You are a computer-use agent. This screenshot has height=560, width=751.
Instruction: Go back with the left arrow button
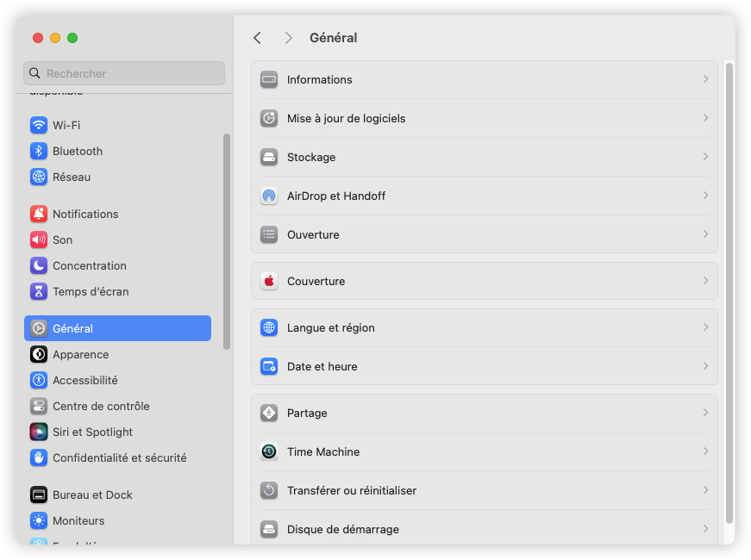click(x=257, y=38)
